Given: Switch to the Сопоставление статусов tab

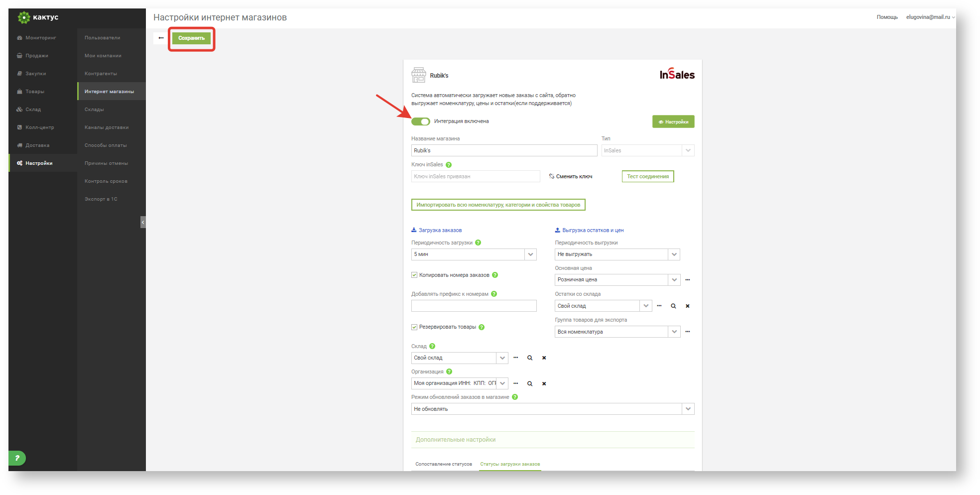Looking at the screenshot, I should [443, 464].
